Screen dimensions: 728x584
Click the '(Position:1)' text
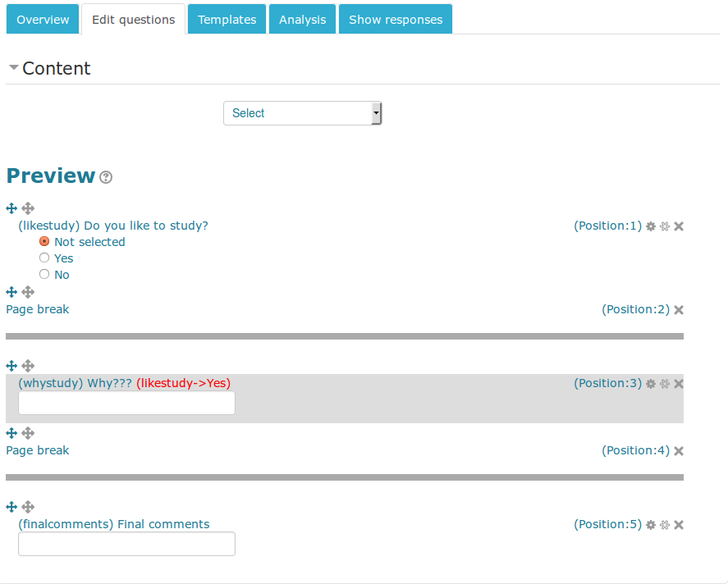(x=607, y=226)
